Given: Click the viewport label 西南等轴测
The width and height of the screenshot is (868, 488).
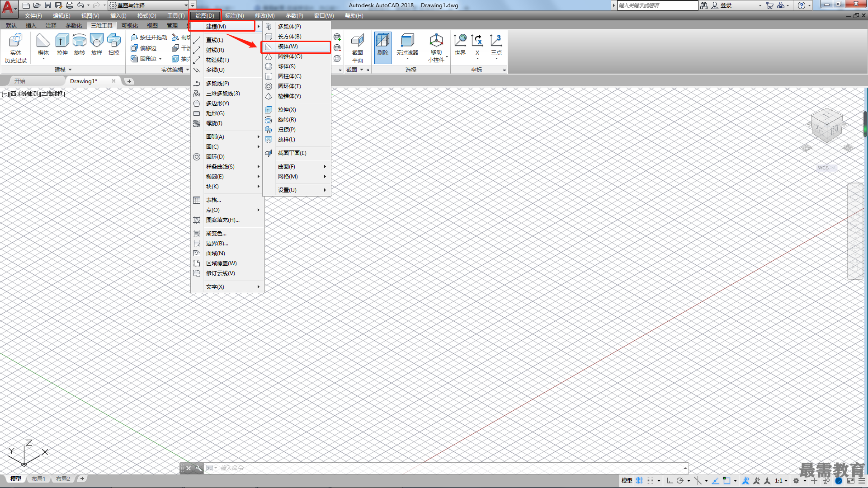Looking at the screenshot, I should pos(24,94).
